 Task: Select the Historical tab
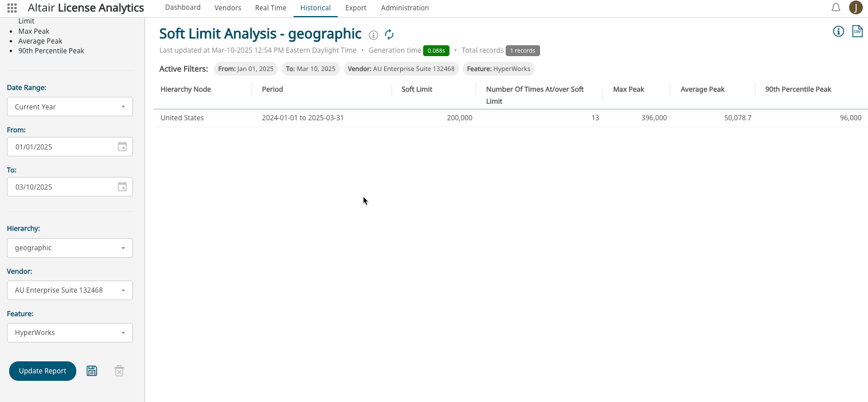tap(315, 7)
